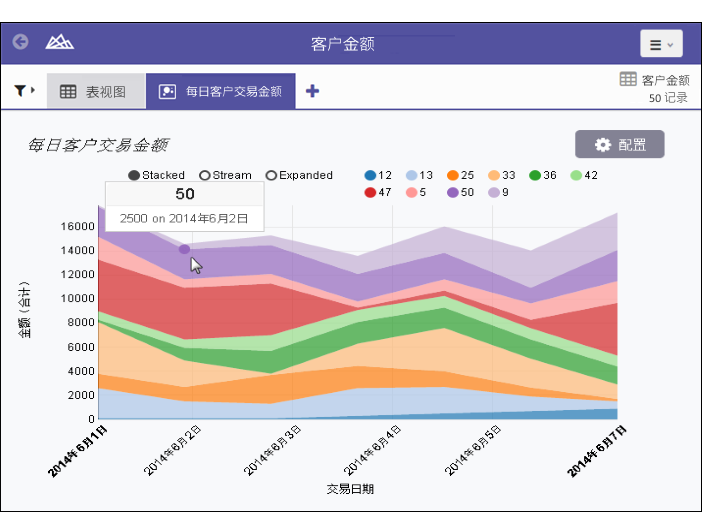Click the 客户金额 table grid icon
Image resolution: width=702 pixels, height=512 pixels.
(x=628, y=79)
